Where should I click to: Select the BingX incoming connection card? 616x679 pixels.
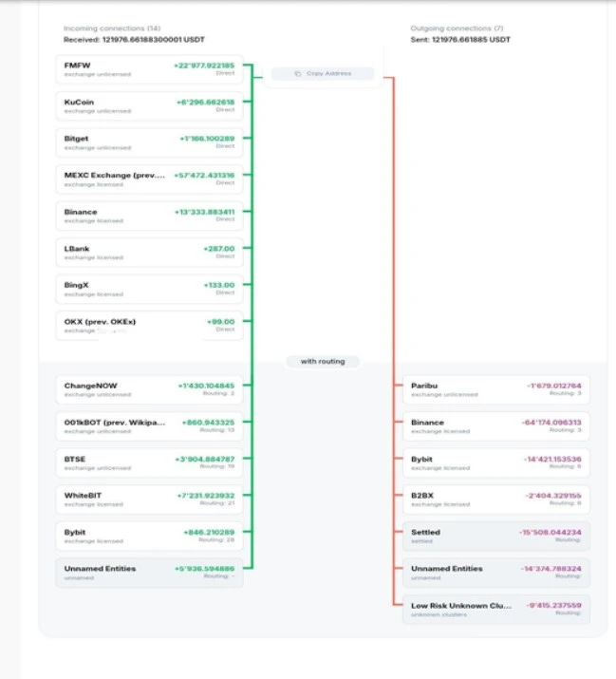(x=149, y=290)
